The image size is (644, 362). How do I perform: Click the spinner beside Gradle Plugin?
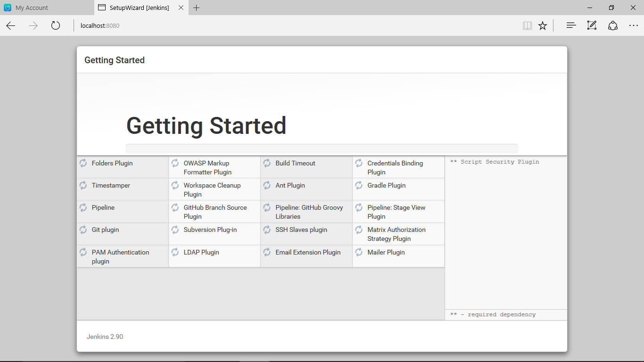tap(359, 185)
